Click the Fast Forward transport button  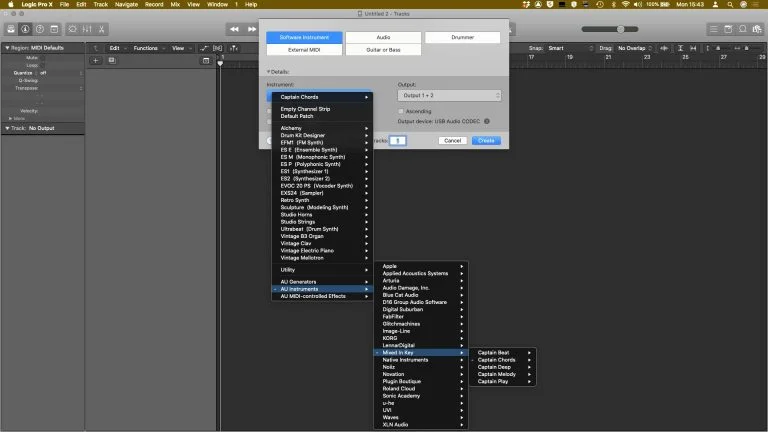[251, 29]
